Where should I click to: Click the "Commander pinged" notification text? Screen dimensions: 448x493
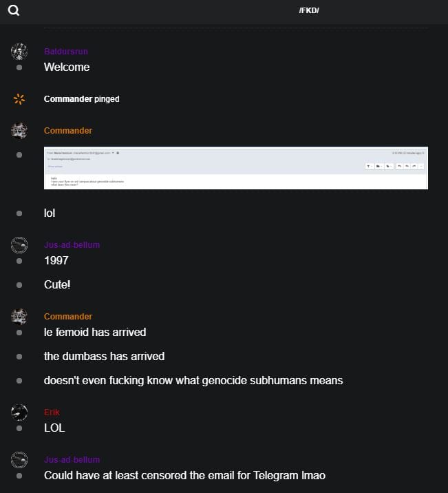click(x=81, y=99)
